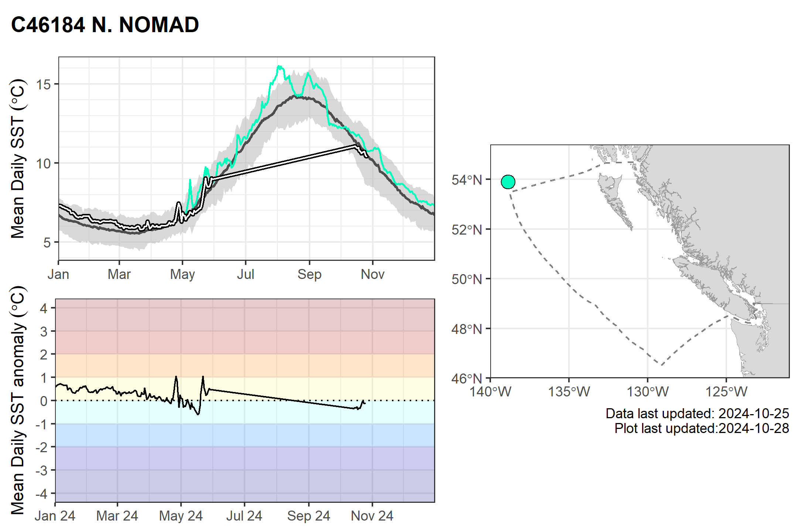
Task: Click the anomaly spike near May 24
Action: (203, 377)
